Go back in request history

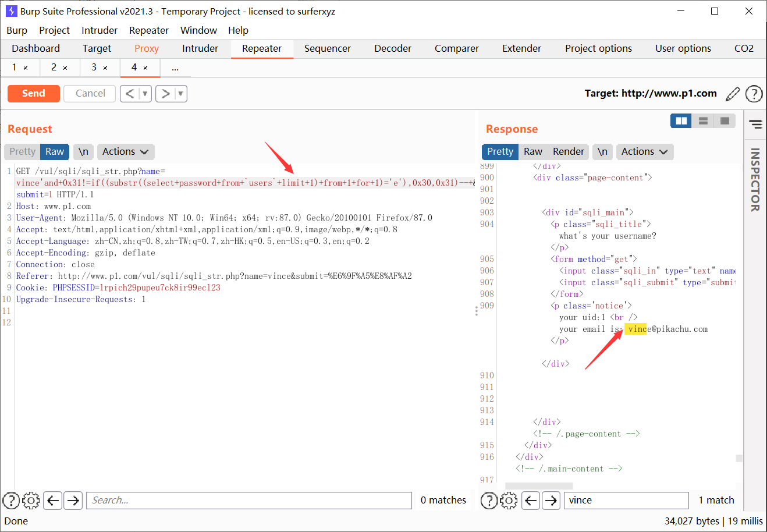[130, 94]
